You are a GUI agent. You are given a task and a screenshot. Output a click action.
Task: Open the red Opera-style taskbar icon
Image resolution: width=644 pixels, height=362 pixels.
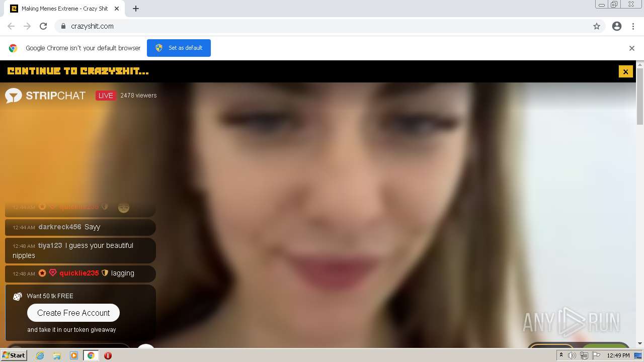108,355
